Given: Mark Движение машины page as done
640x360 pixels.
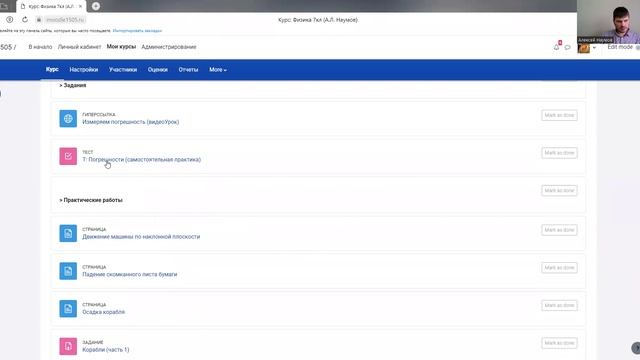Looking at the screenshot, I should pyautogui.click(x=559, y=230).
